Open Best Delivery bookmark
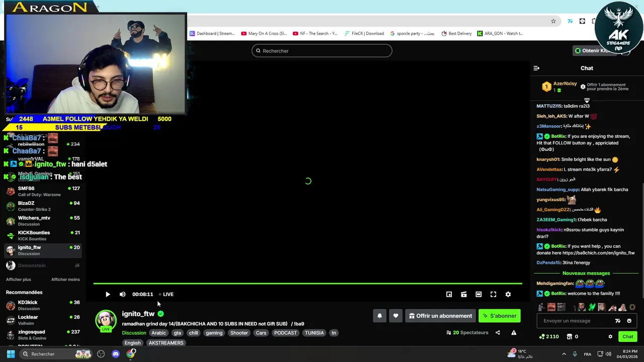 [457, 34]
